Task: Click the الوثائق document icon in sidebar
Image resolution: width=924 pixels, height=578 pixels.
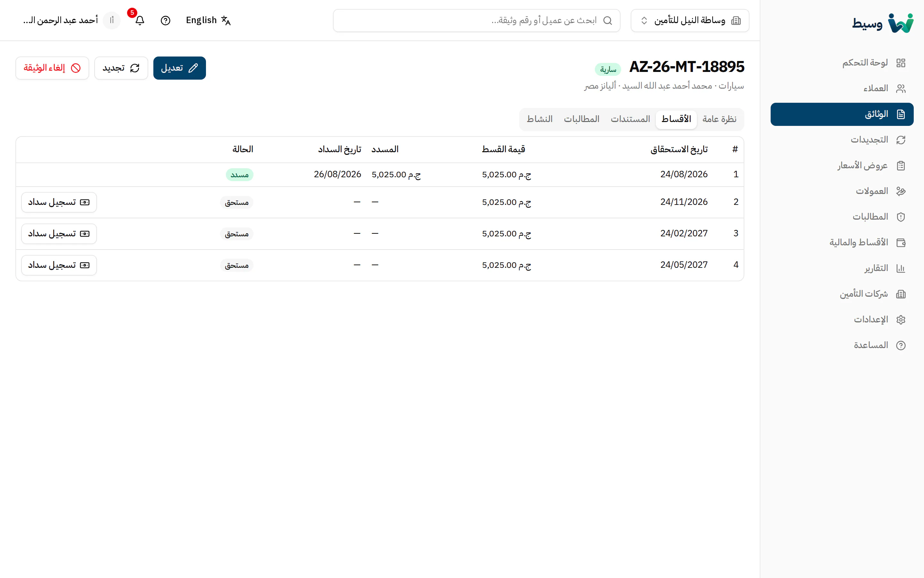Action: pyautogui.click(x=901, y=114)
